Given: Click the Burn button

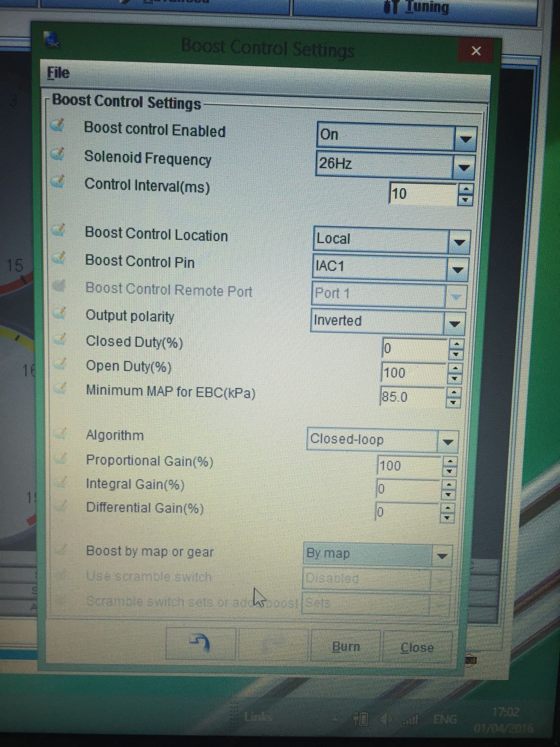Looking at the screenshot, I should point(346,646).
